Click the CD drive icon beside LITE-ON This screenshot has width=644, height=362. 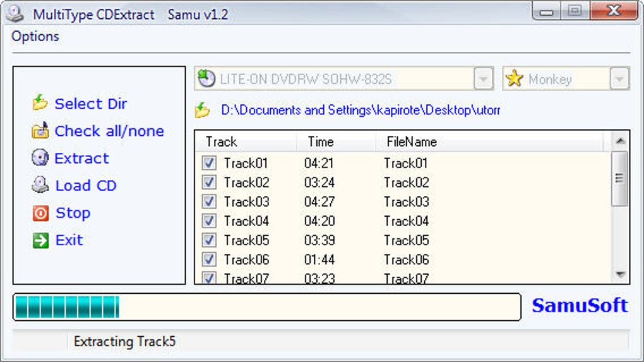206,78
